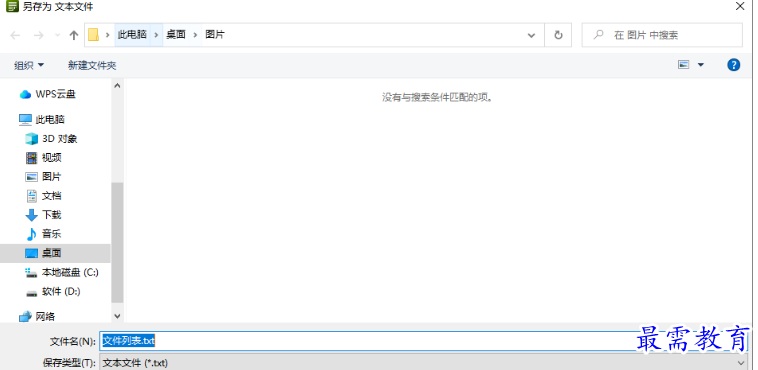Change view with the view icon

(x=684, y=65)
